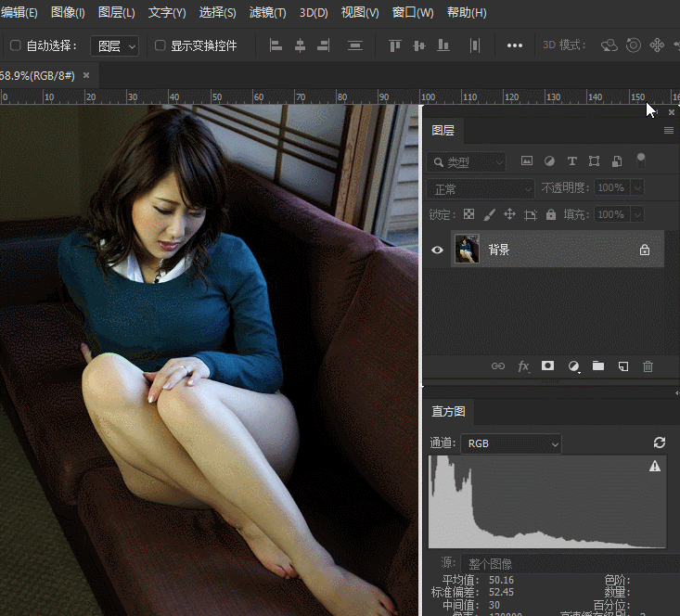Filter layers by pixel layers icon
Image resolution: width=680 pixels, height=616 pixels.
coord(527,160)
